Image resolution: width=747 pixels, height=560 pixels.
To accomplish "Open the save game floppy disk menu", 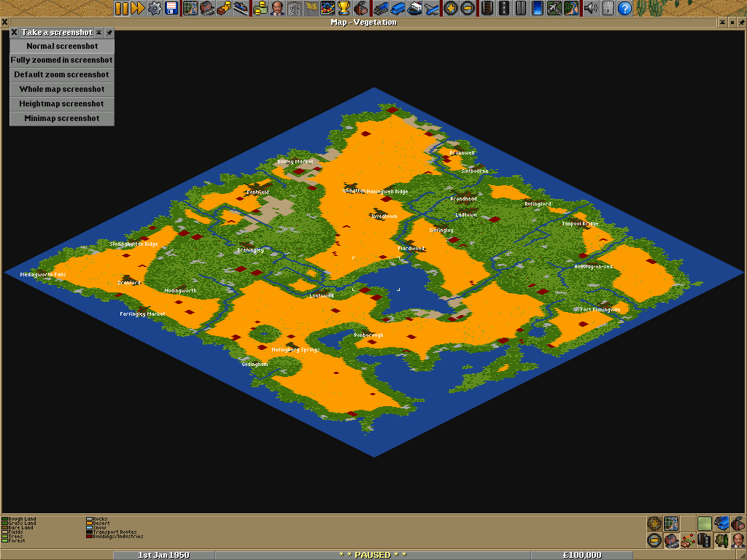I will click(x=171, y=8).
